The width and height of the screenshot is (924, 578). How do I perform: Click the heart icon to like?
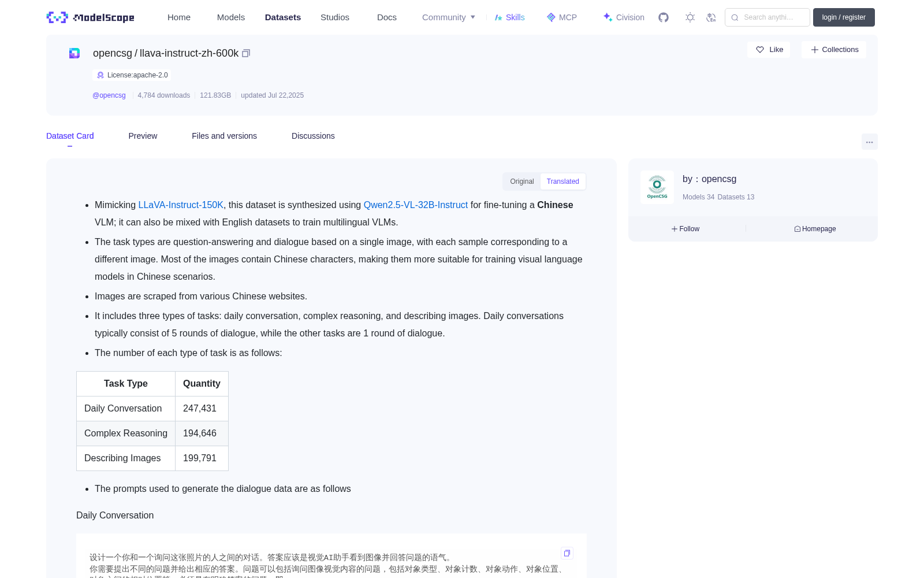(760, 50)
